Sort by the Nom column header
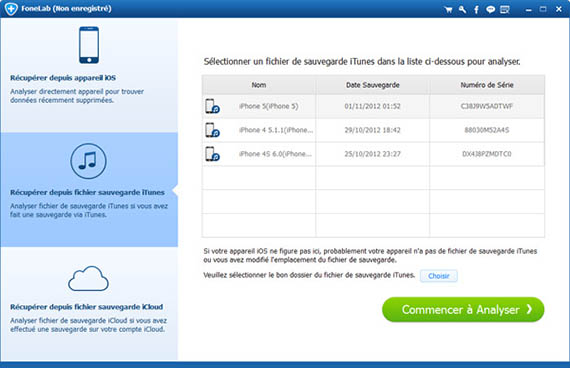This screenshot has height=368, width=570. 259,85
